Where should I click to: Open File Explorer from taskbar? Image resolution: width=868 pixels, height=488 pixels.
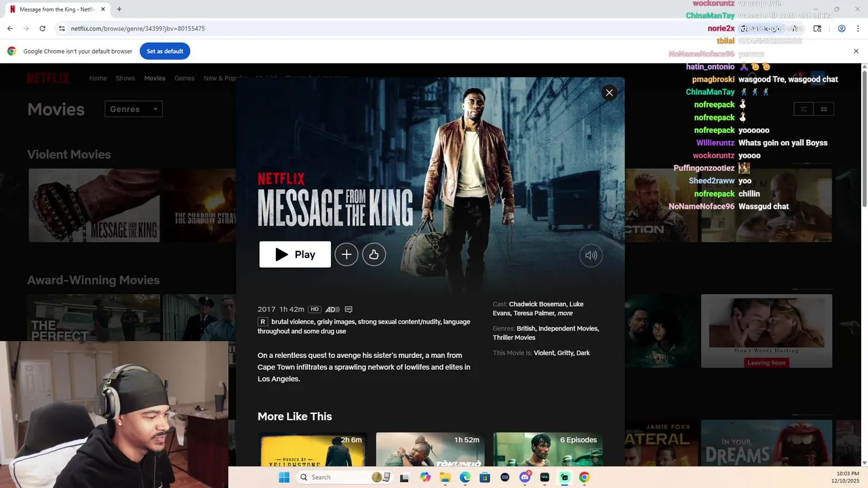(445, 477)
